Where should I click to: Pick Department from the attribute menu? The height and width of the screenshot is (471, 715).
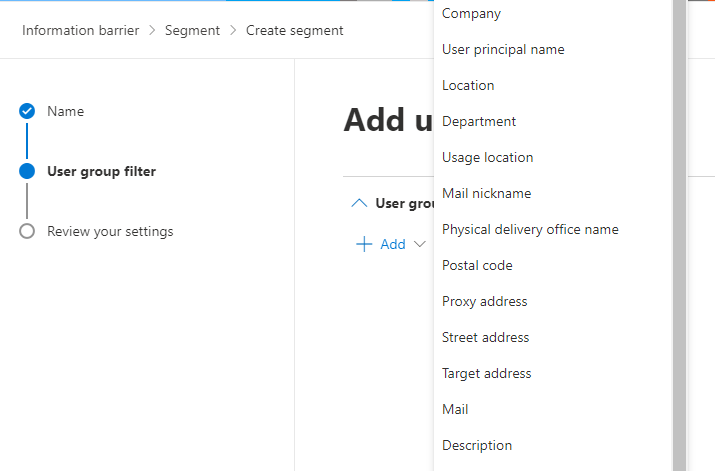tap(479, 121)
